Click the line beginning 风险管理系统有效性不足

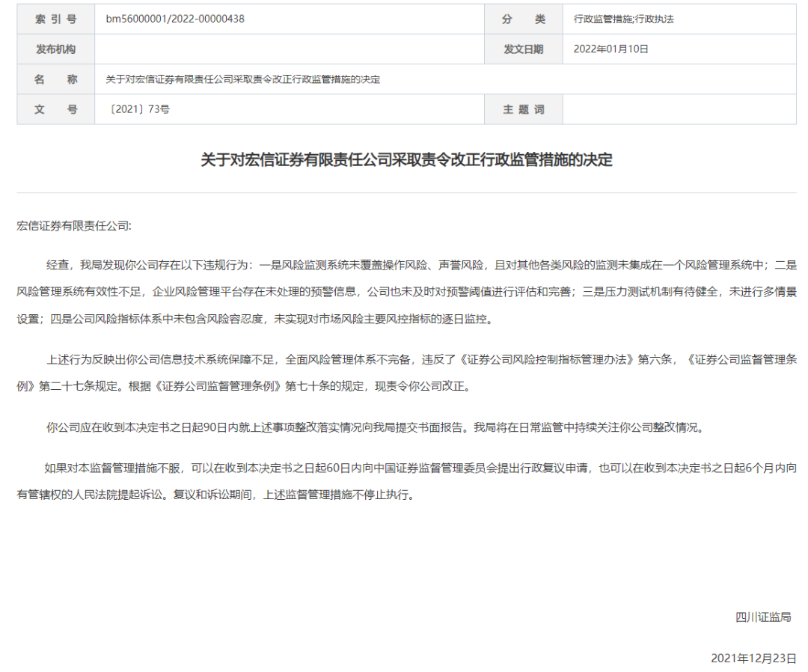click(406, 292)
